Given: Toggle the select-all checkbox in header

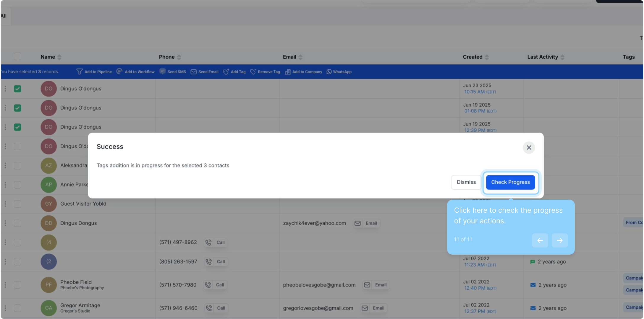Looking at the screenshot, I should [x=17, y=56].
